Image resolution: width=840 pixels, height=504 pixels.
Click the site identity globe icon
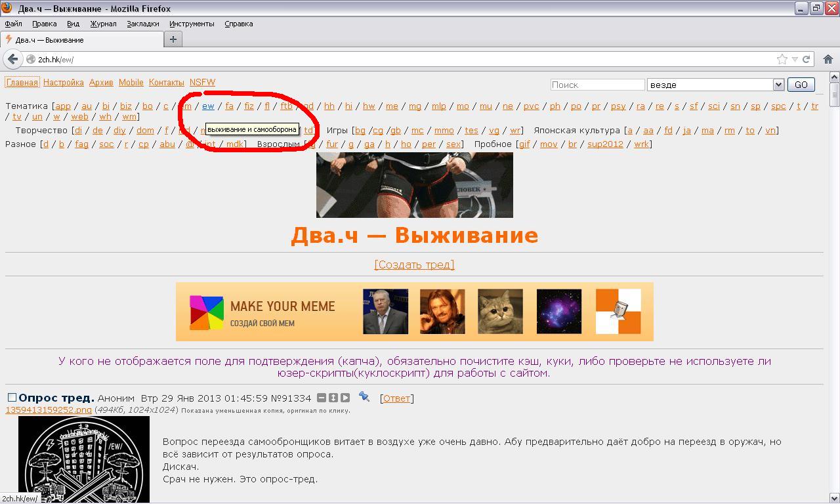30,59
